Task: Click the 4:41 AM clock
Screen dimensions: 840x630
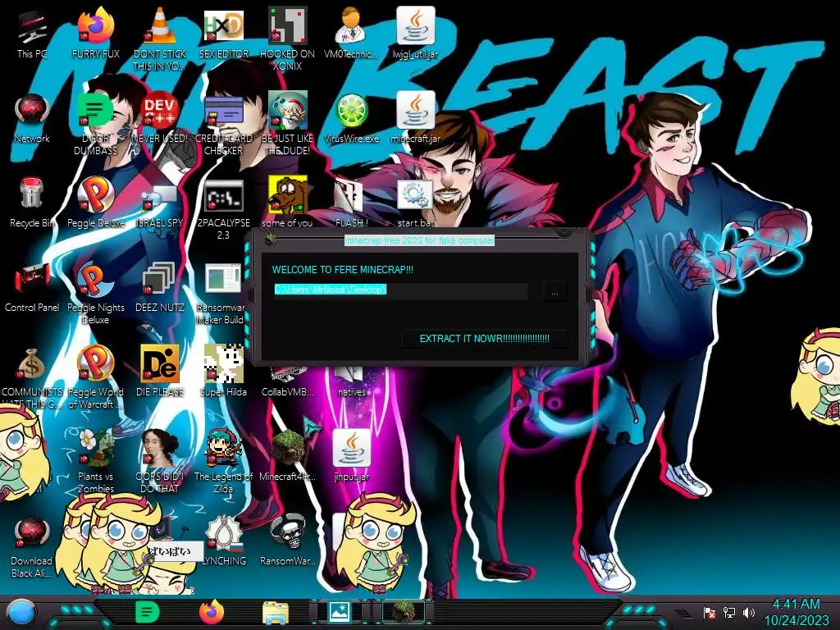Action: tap(796, 605)
